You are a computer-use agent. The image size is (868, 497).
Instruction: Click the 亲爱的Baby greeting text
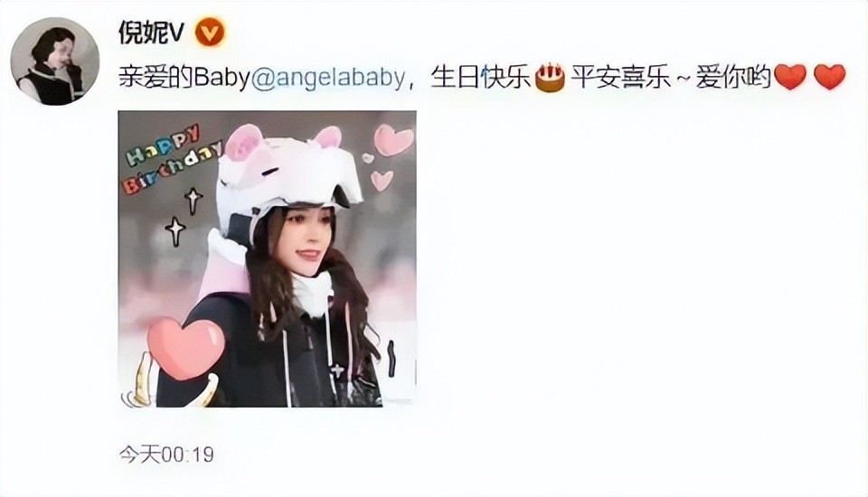point(184,78)
